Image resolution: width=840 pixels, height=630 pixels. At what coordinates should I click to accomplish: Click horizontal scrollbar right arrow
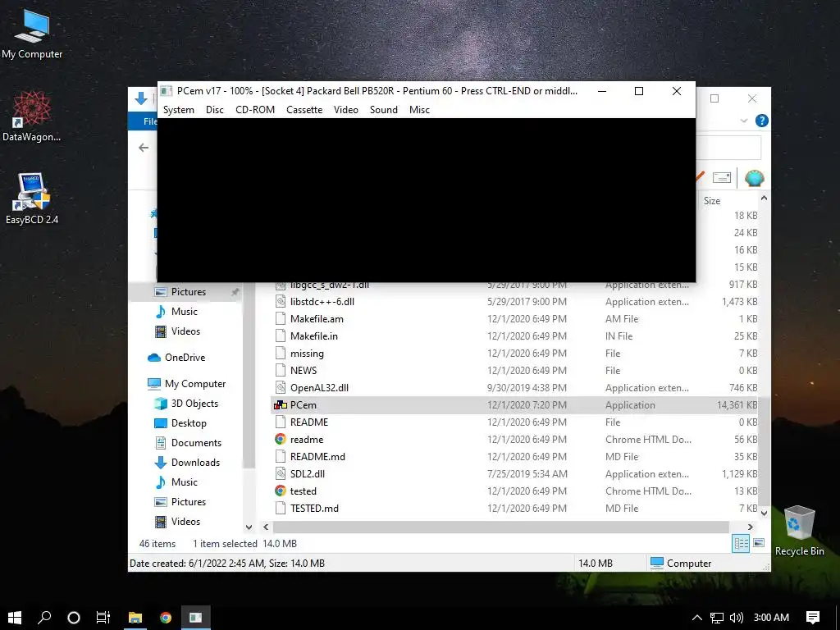751,527
